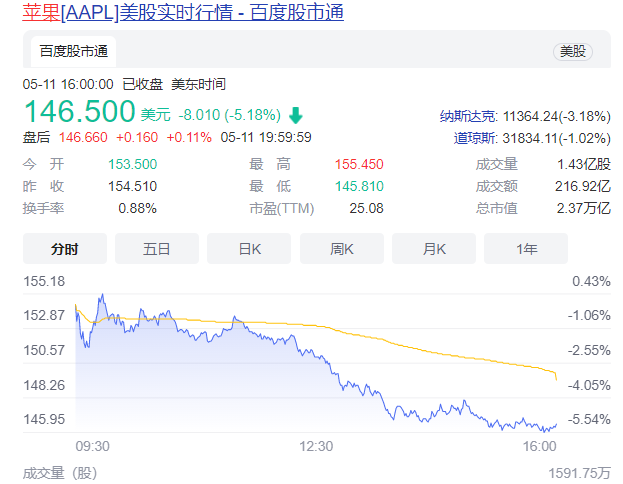The width and height of the screenshot is (623, 484).
Task: Click the Dow value 31834.11(-1.02%)
Action: [x=557, y=138]
